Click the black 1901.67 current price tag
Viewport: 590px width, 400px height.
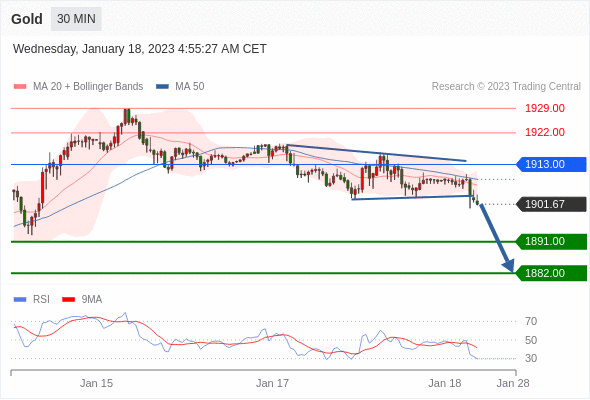tap(551, 204)
